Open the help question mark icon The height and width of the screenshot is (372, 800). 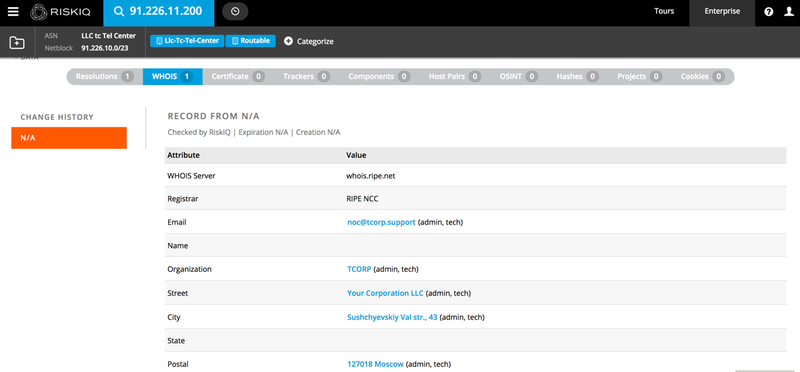[769, 12]
